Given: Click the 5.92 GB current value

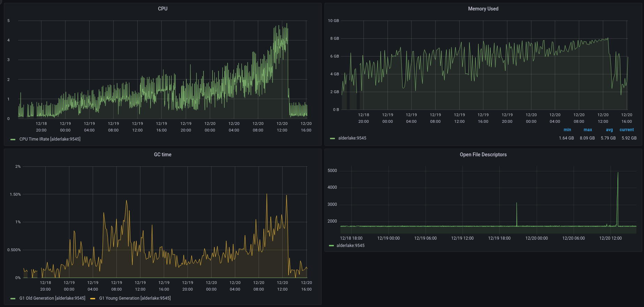Looking at the screenshot, I should pyautogui.click(x=629, y=138).
